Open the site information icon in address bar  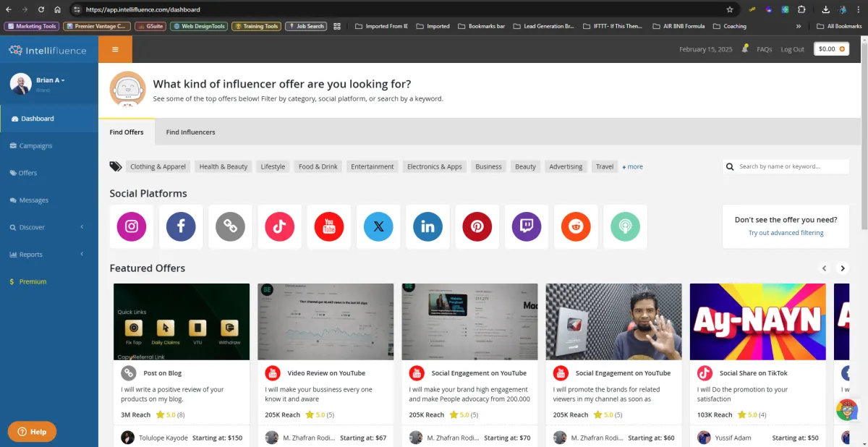coord(77,9)
